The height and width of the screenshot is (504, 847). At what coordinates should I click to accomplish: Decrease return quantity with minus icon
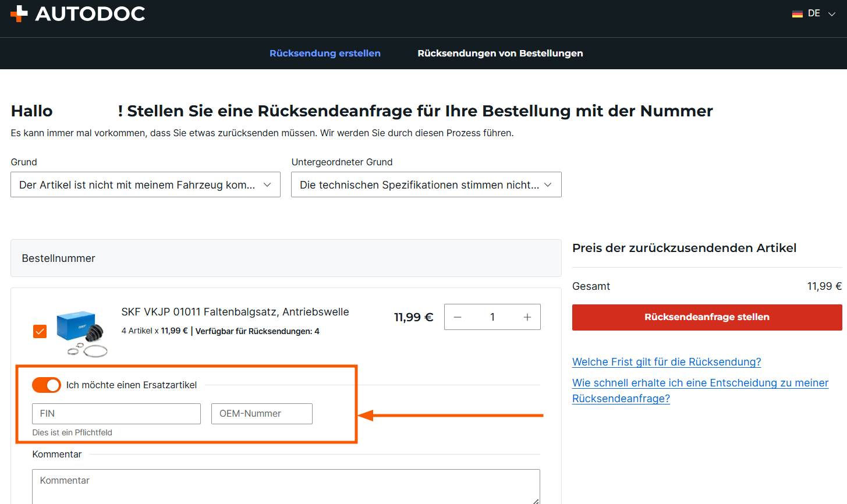coord(458,317)
